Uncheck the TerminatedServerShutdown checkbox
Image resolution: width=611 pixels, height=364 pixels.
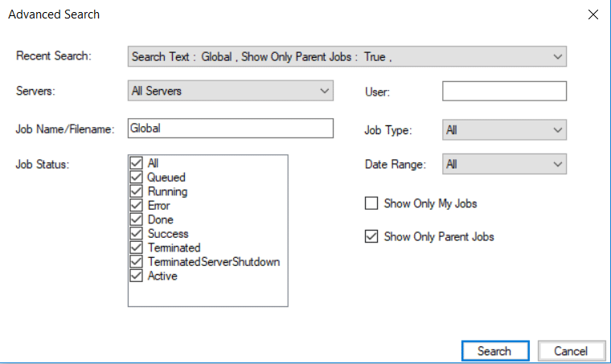click(136, 262)
